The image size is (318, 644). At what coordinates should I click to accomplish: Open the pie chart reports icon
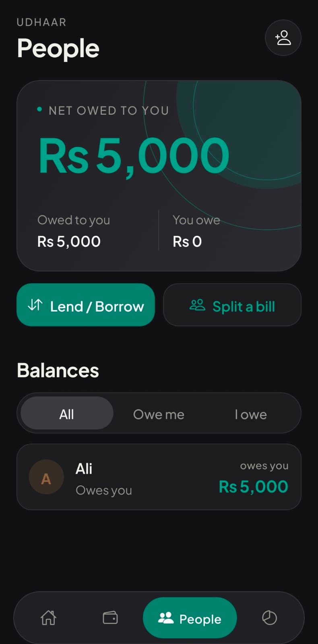click(x=269, y=617)
